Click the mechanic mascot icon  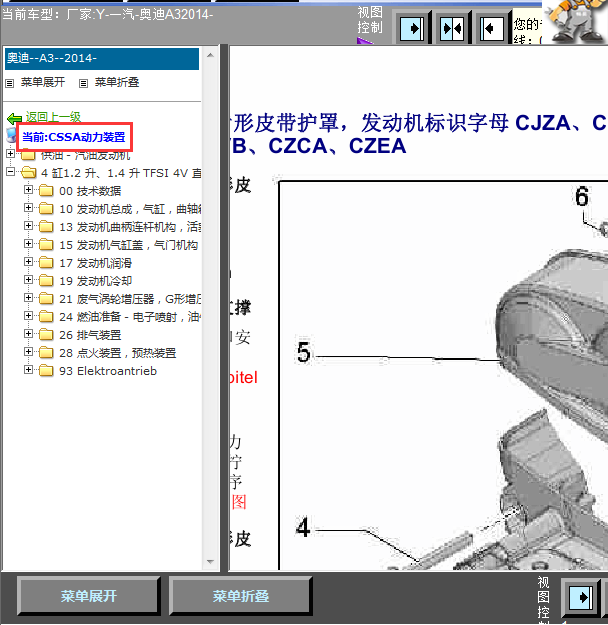[575, 21]
